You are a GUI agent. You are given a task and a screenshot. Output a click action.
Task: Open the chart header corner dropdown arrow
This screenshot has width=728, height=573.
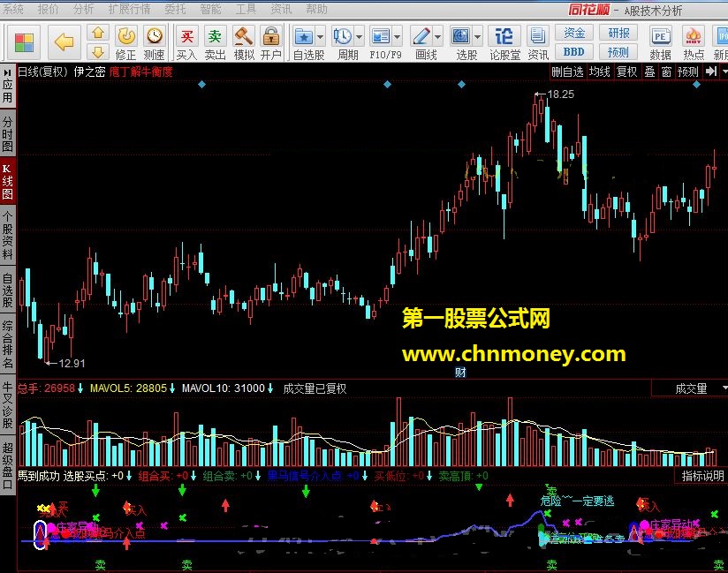pos(724,72)
